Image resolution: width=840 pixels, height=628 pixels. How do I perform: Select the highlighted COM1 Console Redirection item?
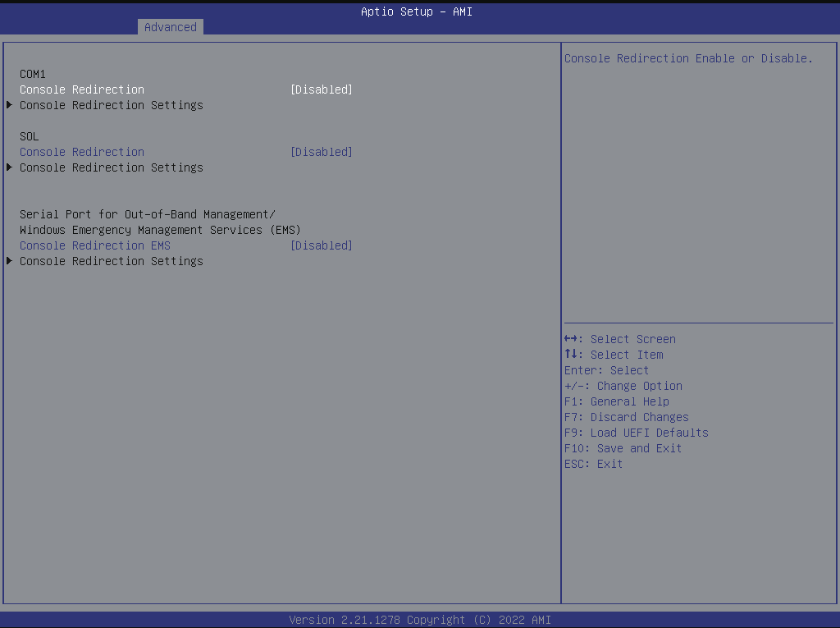[x=82, y=89]
